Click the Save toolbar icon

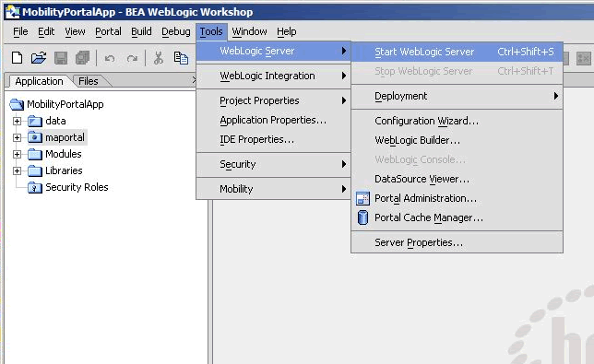coord(61,58)
